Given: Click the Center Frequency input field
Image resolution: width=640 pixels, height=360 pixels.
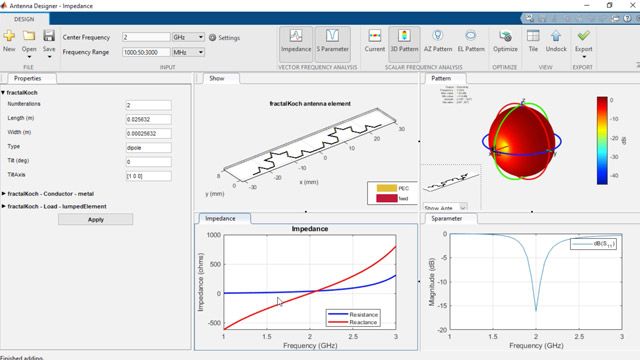Looking at the screenshot, I should tap(146, 37).
